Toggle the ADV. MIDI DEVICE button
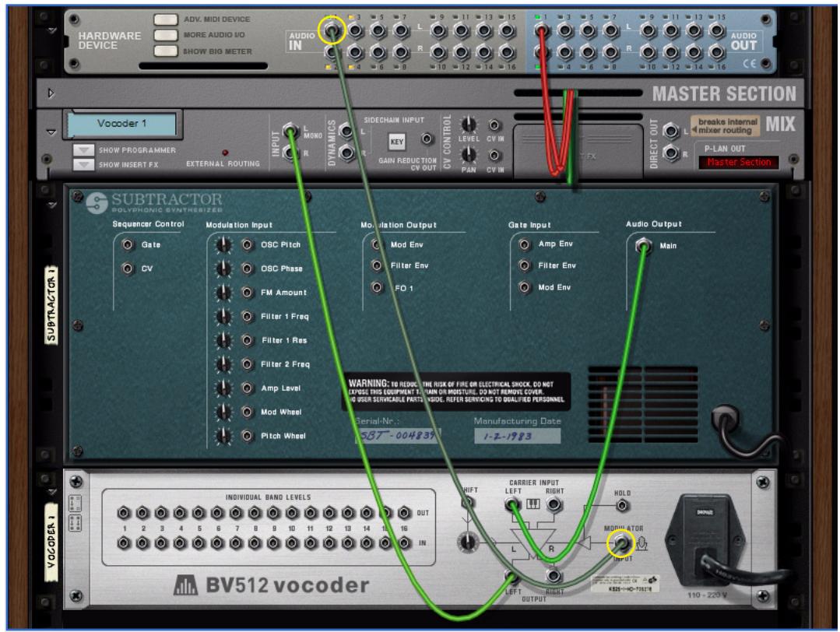This screenshot has width=840, height=632. click(166, 19)
